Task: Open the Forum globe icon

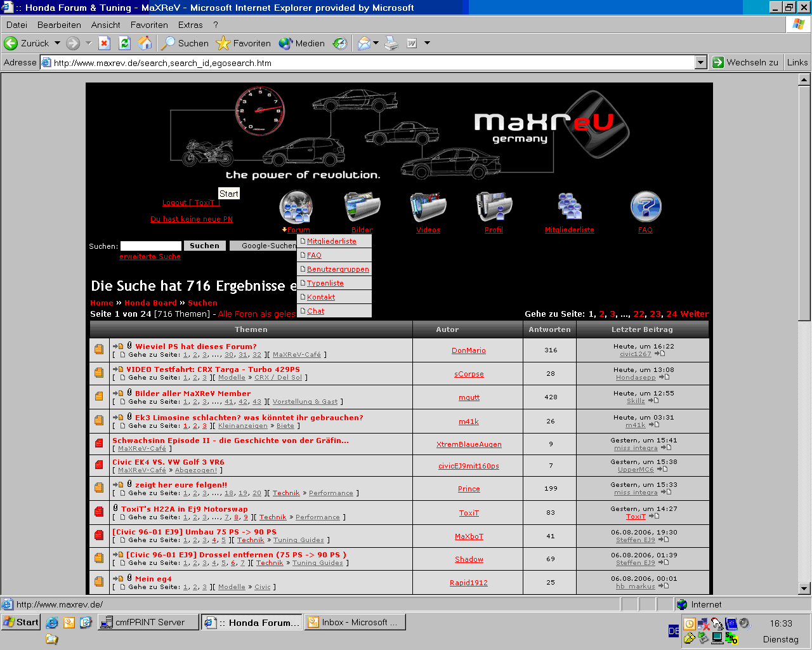Action: click(296, 207)
